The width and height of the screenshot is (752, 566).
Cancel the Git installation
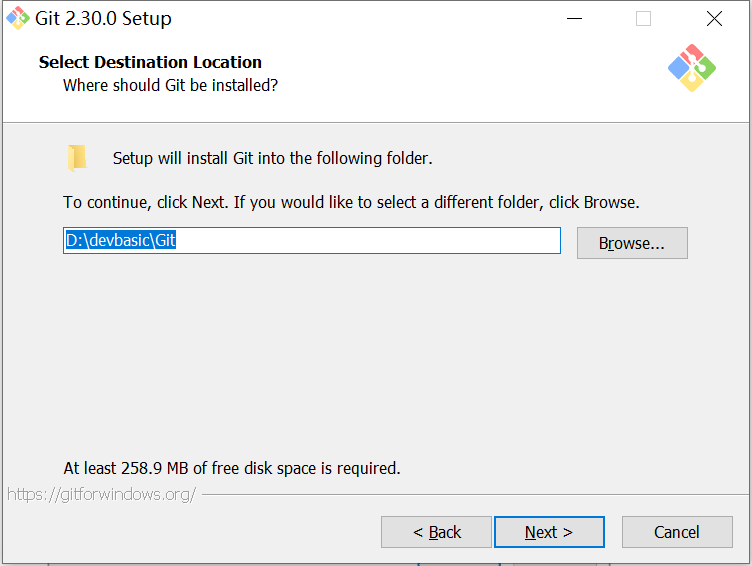click(677, 532)
